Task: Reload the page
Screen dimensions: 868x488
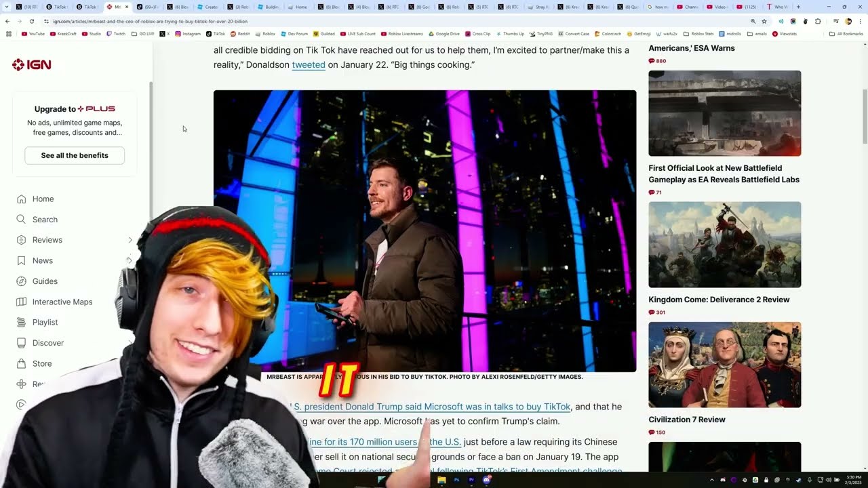Action: [x=31, y=21]
